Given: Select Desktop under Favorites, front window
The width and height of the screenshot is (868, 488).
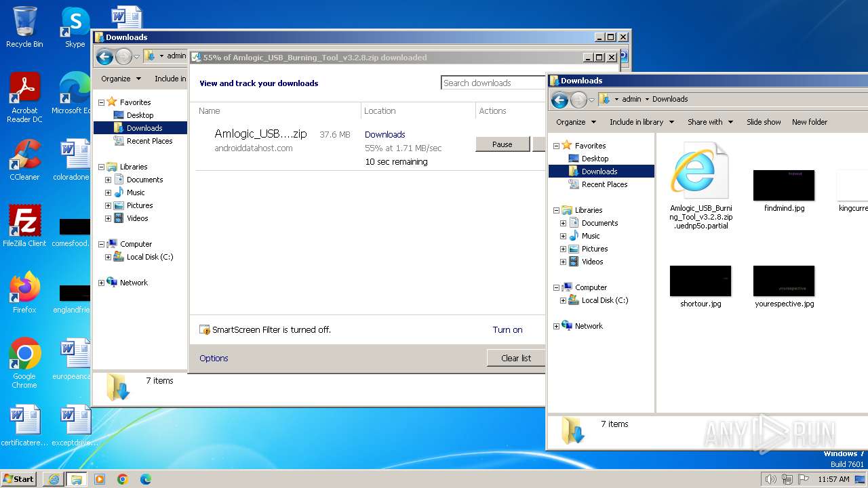Looking at the screenshot, I should point(595,159).
